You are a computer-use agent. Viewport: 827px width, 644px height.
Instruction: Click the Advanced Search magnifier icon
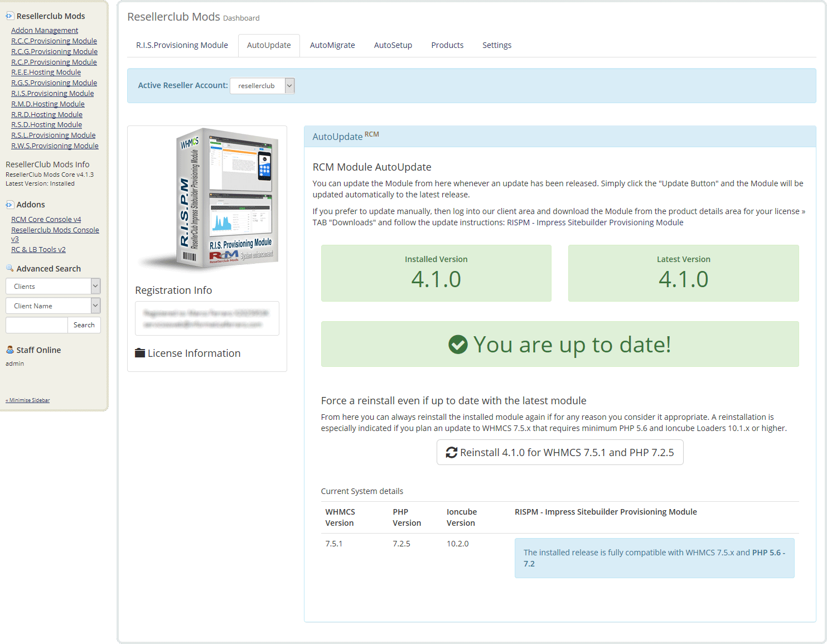coord(9,268)
